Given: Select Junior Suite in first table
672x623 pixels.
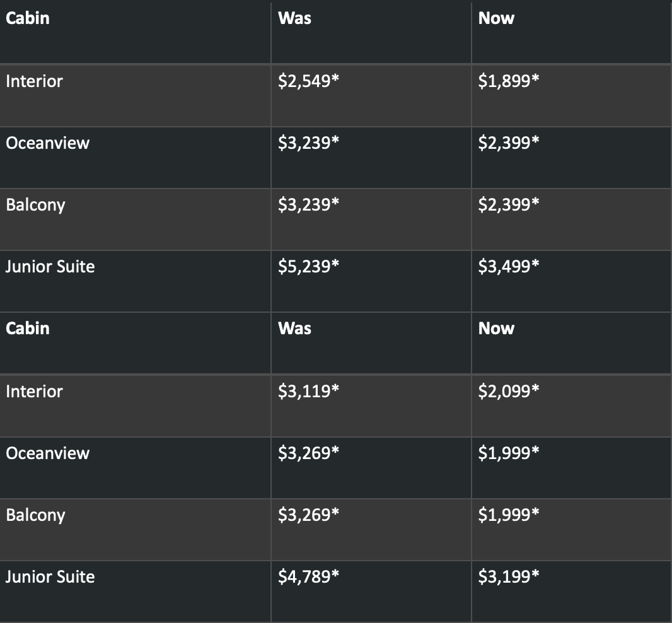Looking at the screenshot, I should click(50, 267).
